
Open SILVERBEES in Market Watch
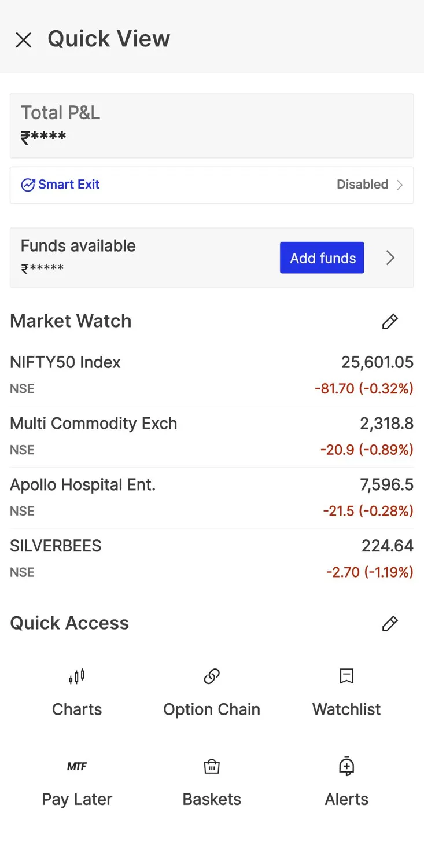[212, 558]
